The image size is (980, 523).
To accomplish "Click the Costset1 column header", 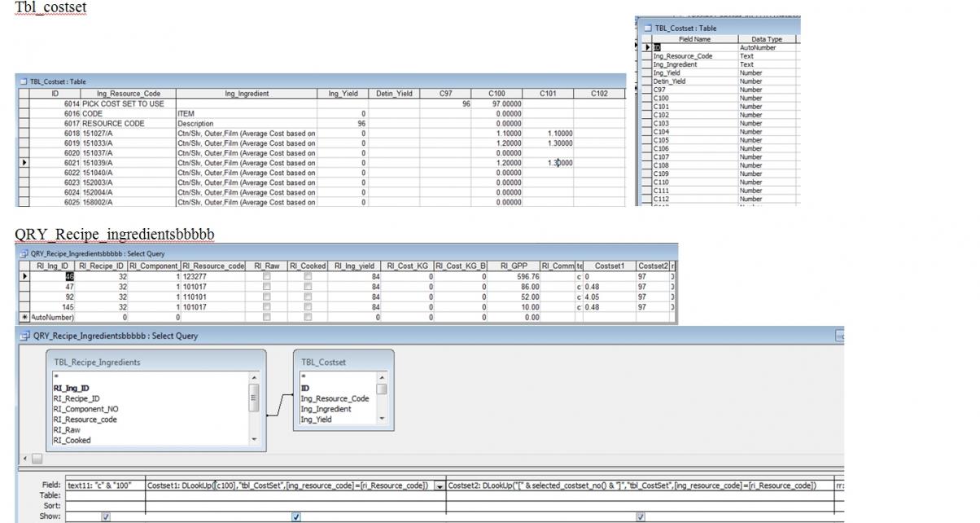I will [610, 266].
